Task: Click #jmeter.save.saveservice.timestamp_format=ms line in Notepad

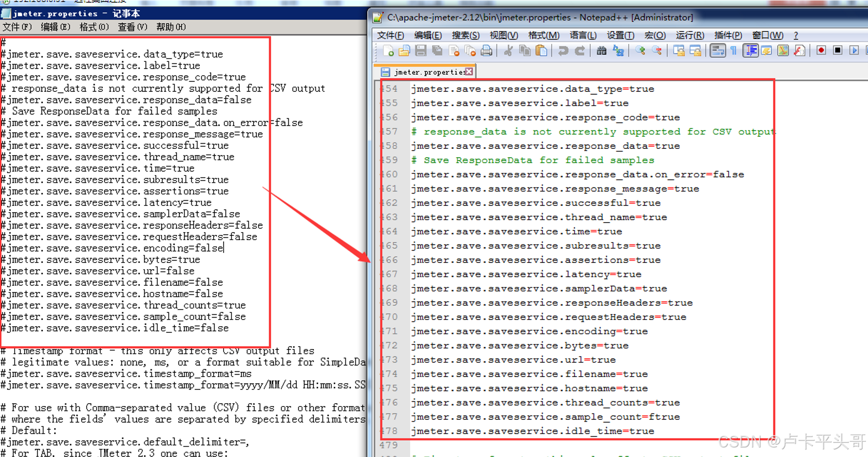Action: (x=127, y=374)
